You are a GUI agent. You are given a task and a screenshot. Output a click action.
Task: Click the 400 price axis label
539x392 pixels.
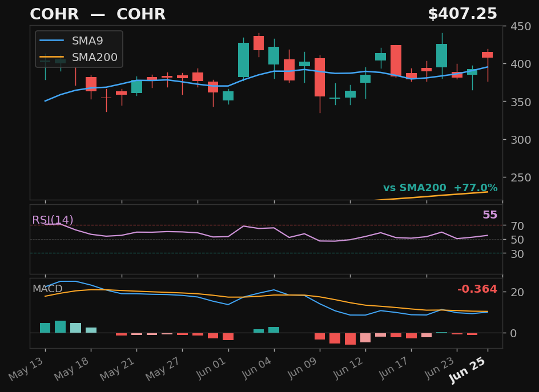(x=521, y=64)
